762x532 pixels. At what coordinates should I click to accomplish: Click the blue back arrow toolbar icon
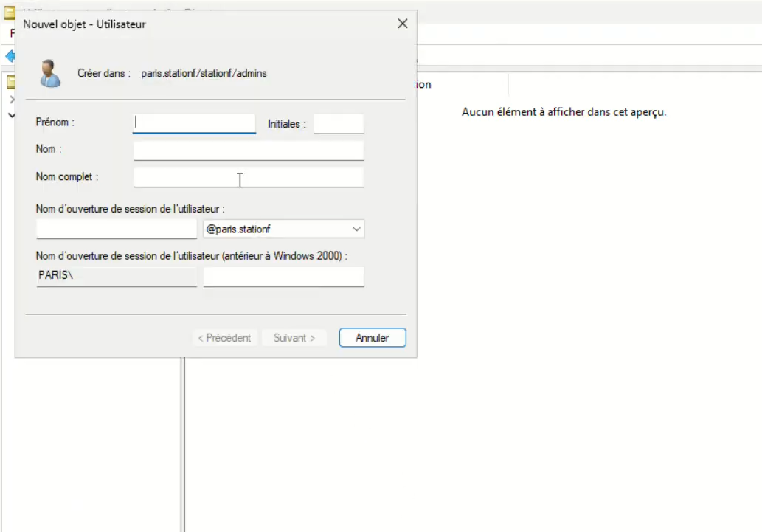pos(10,56)
